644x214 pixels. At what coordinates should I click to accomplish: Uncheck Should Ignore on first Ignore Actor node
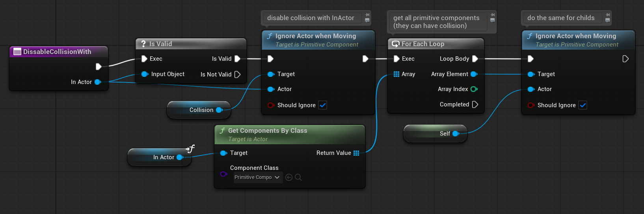(x=323, y=105)
